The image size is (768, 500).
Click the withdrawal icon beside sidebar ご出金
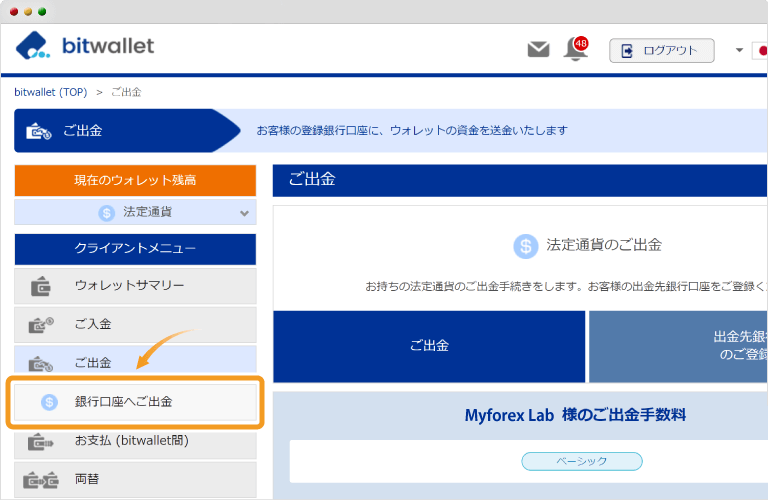[41, 364]
